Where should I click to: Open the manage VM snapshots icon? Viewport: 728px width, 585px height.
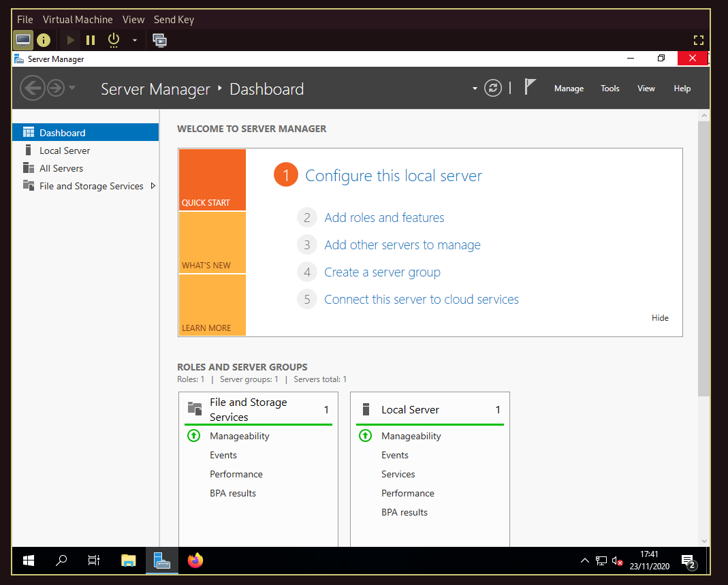point(160,40)
